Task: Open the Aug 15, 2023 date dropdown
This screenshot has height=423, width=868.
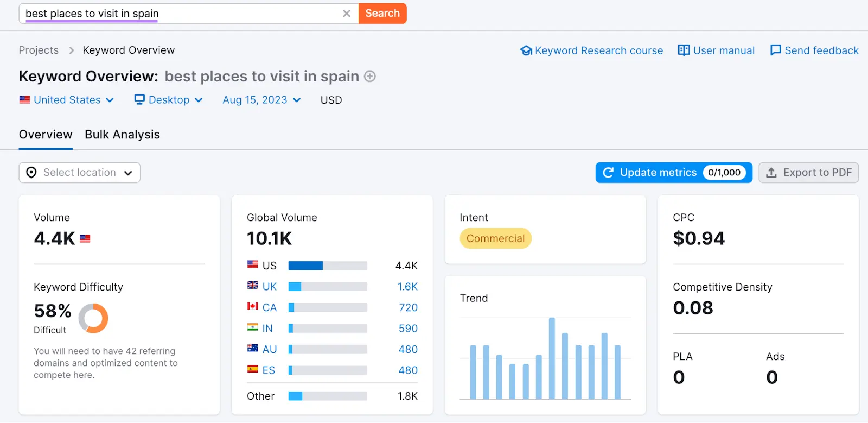Action: [261, 100]
